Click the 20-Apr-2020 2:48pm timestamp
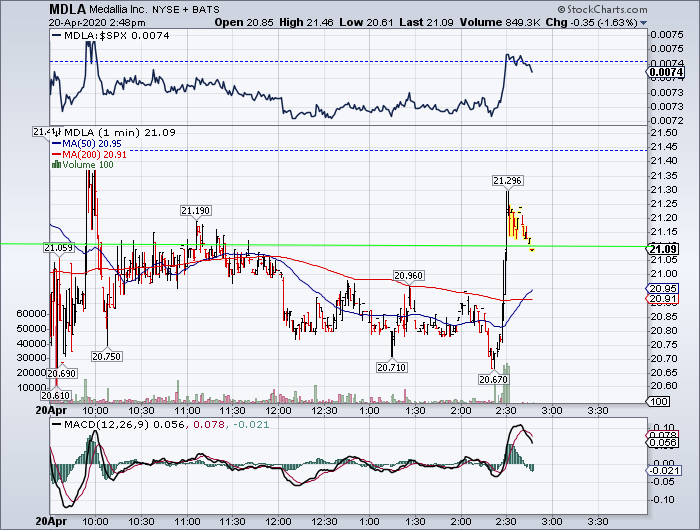This screenshot has width=700, height=530. pos(97,23)
